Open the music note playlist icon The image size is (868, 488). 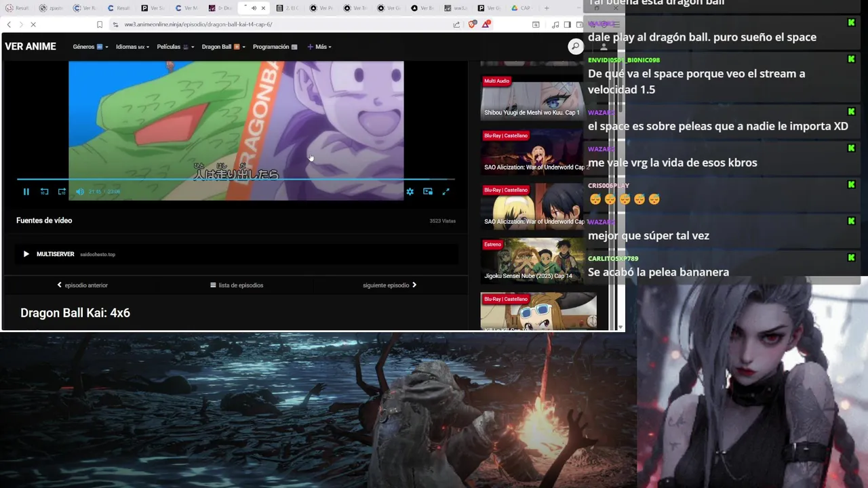(x=555, y=24)
